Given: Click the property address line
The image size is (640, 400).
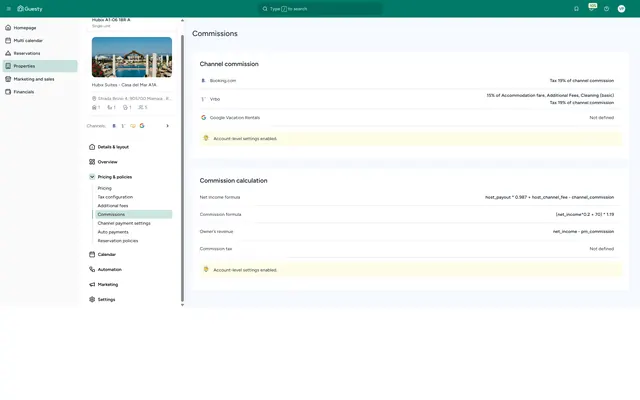Looking at the screenshot, I should pyautogui.click(x=132, y=98).
